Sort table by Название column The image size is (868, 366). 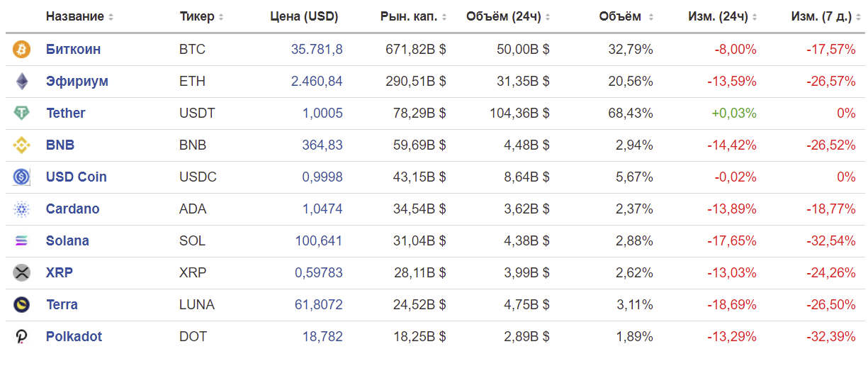(79, 16)
